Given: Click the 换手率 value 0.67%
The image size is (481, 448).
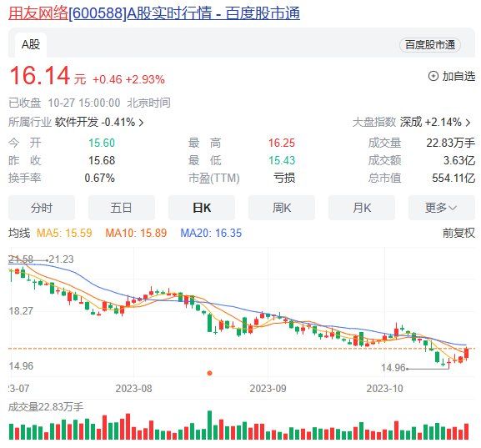Looking at the screenshot, I should (100, 178).
